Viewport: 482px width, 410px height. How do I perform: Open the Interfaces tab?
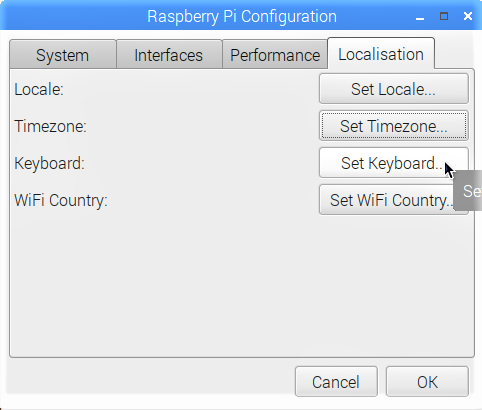pyautogui.click(x=169, y=55)
